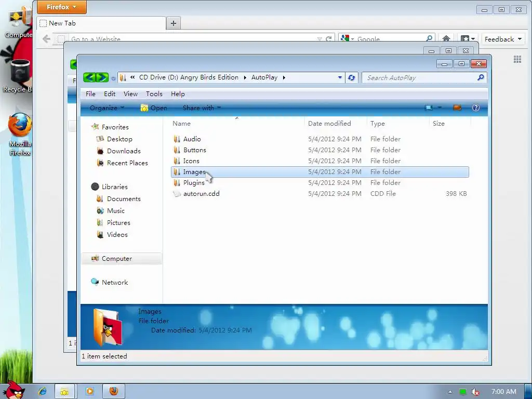Click the Firefox back arrow
This screenshot has width=532, height=399.
tap(46, 38)
